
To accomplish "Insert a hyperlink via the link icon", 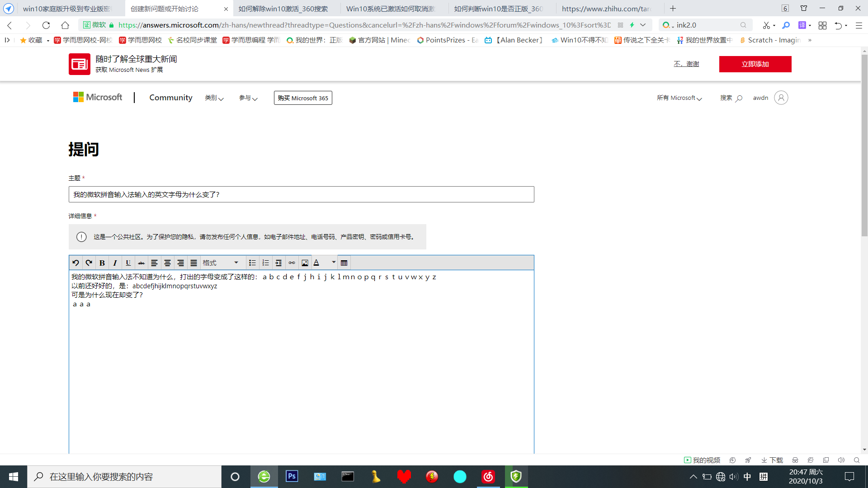I will (292, 263).
